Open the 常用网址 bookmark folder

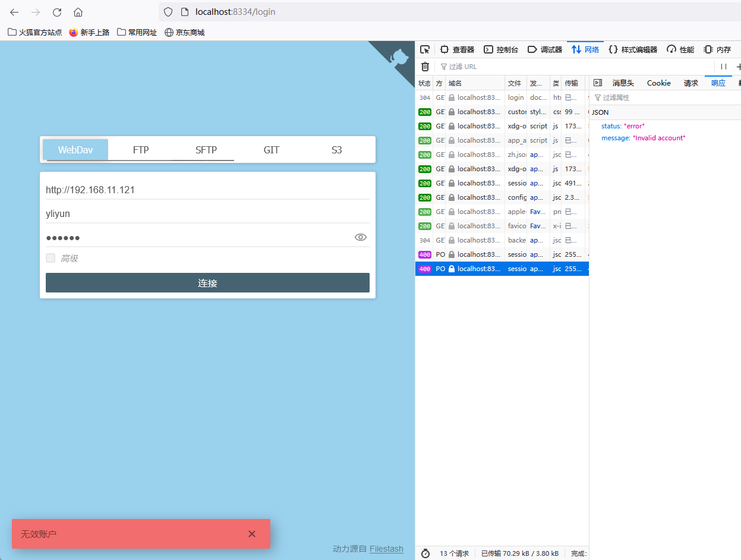click(x=137, y=33)
